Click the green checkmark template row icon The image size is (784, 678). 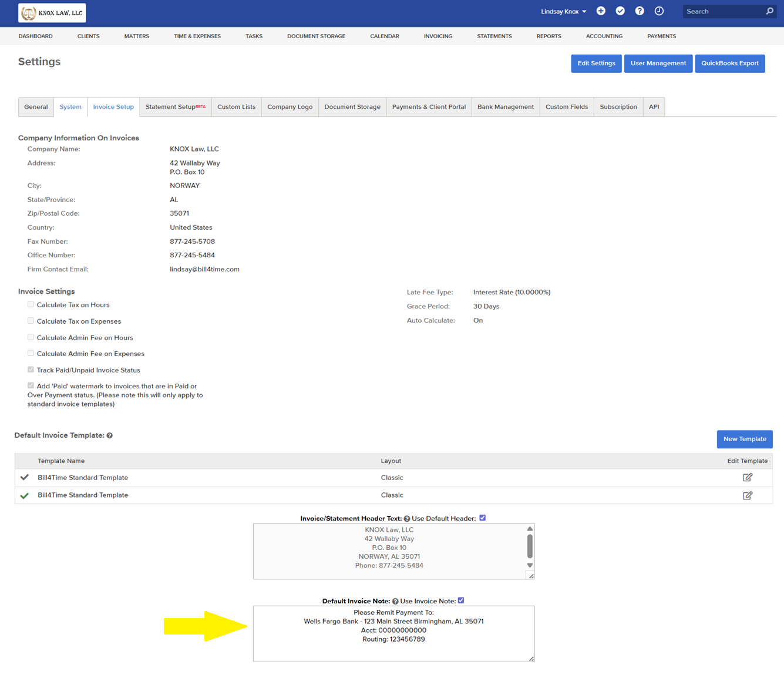(x=25, y=496)
